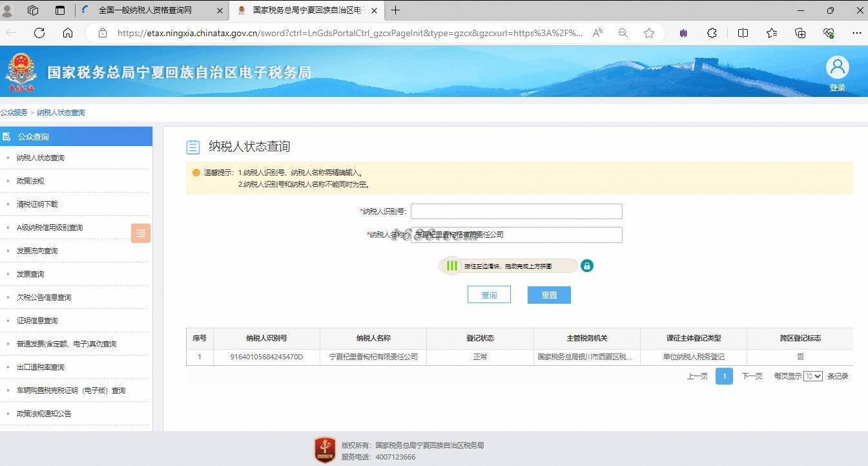Image resolution: width=868 pixels, height=466 pixels.
Task: Open browser essentials heart icon
Action: (x=829, y=33)
